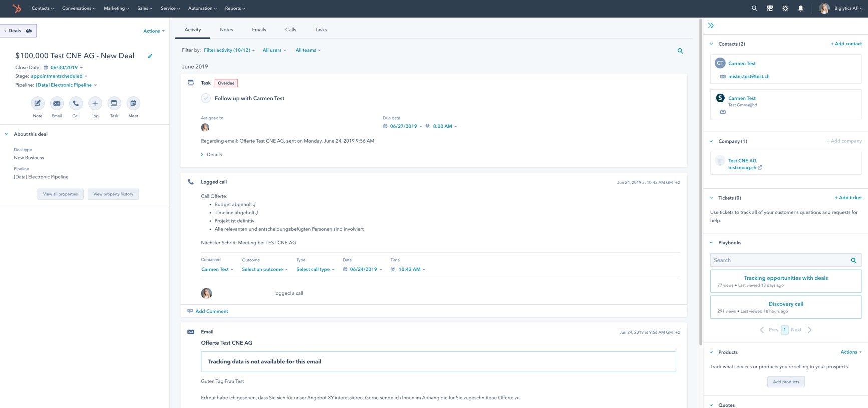868x408 pixels.
Task: Open the All users filter dropdown
Action: coord(274,50)
